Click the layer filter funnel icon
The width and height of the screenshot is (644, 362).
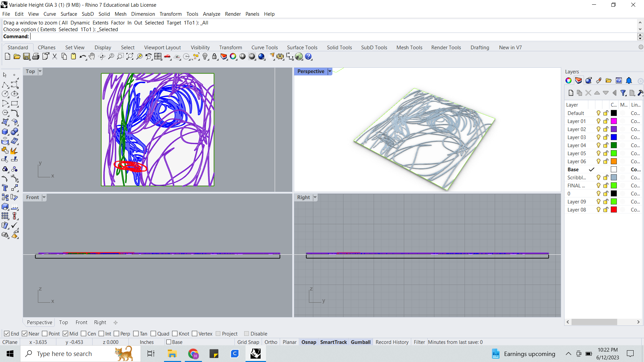pos(624,93)
